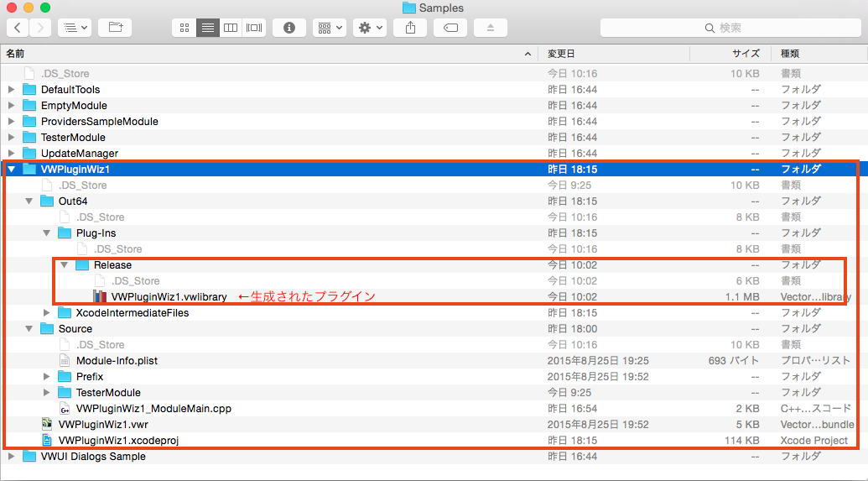
Task: Expand the EmptyModule folder
Action: coord(11,105)
